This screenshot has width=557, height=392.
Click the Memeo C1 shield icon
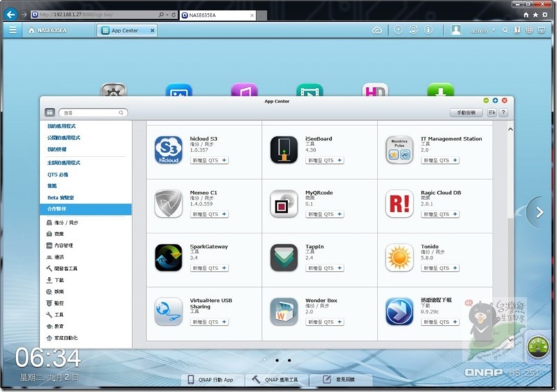pos(168,204)
